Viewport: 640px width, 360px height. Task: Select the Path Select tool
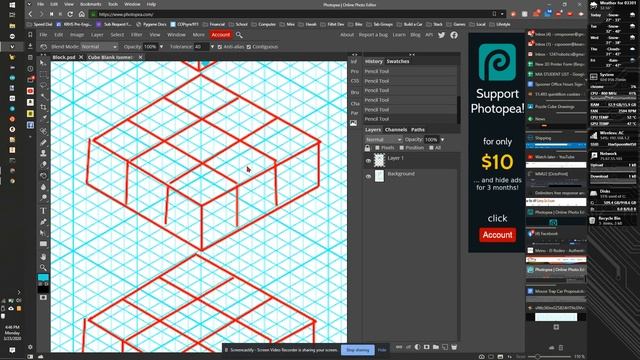[x=43, y=233]
